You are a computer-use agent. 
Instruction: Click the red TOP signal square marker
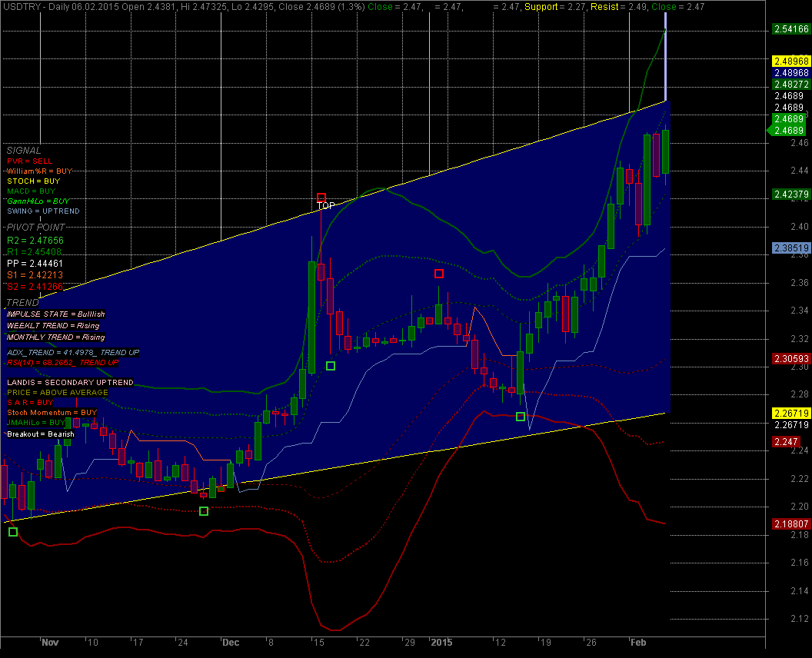pyautogui.click(x=321, y=198)
